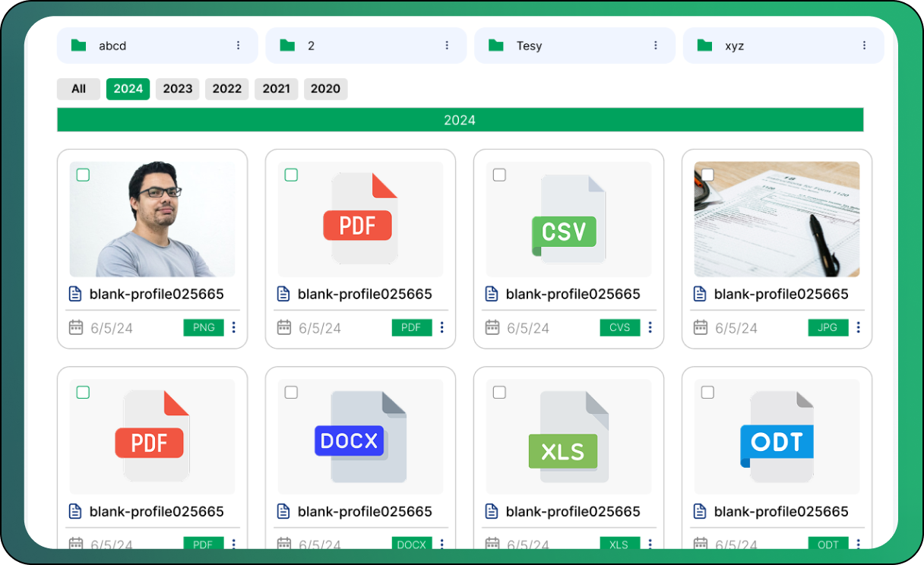Open the three-dot menu for the Tesy folder
Viewport: 924px width, 565px height.
pos(656,46)
